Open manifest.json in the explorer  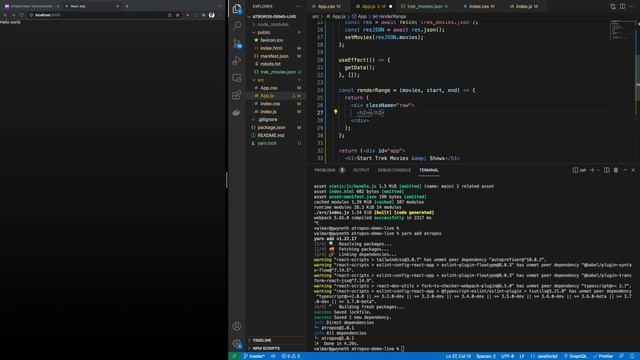pyautogui.click(x=274, y=56)
